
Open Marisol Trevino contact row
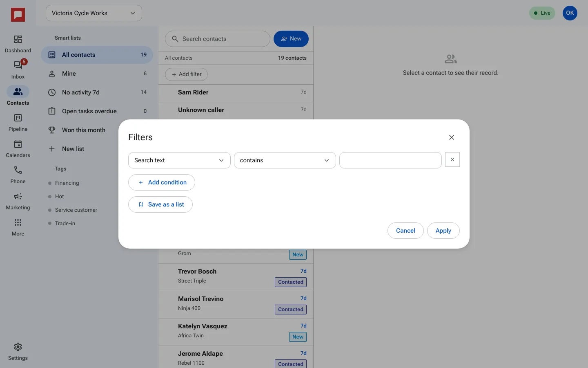pos(236,305)
